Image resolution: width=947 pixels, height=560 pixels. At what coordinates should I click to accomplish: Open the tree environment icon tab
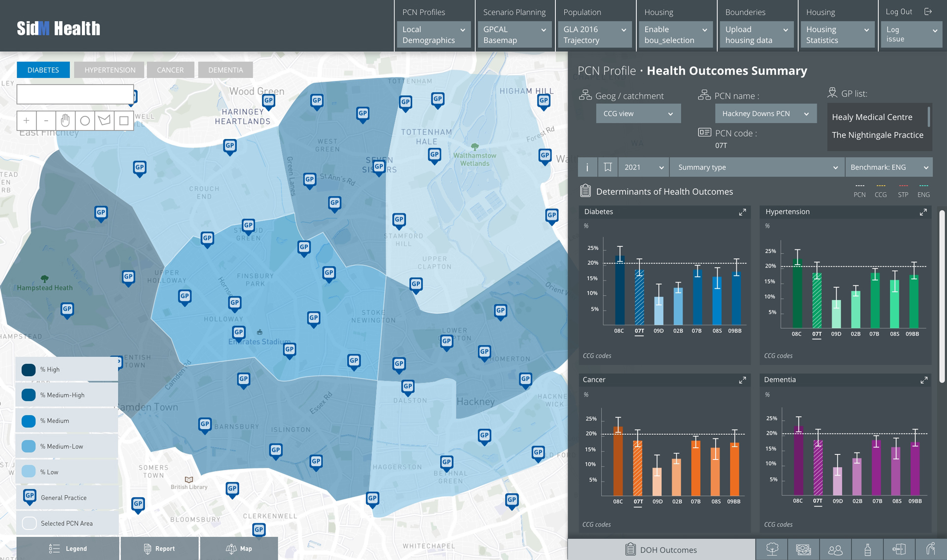point(772,549)
